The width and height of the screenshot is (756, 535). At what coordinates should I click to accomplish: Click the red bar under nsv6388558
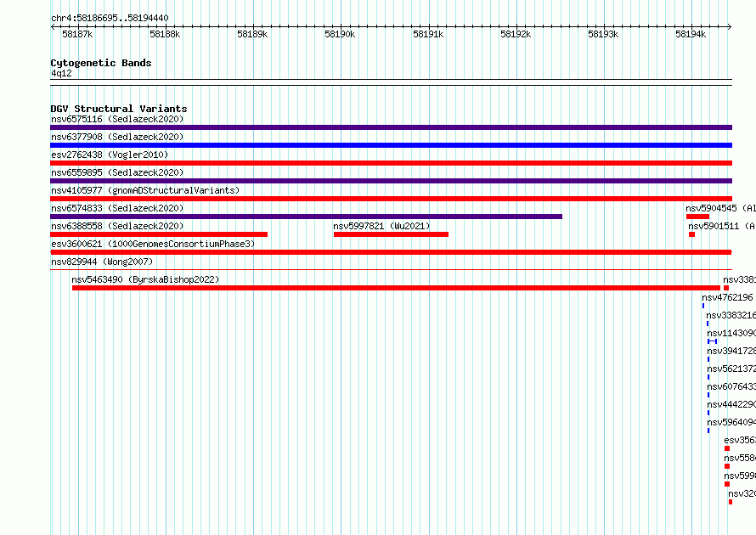click(x=159, y=234)
